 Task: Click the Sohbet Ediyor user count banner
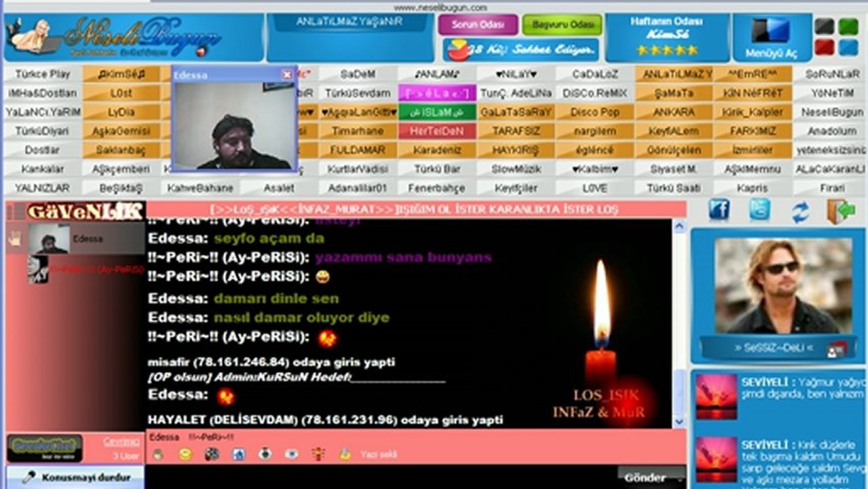coord(521,50)
